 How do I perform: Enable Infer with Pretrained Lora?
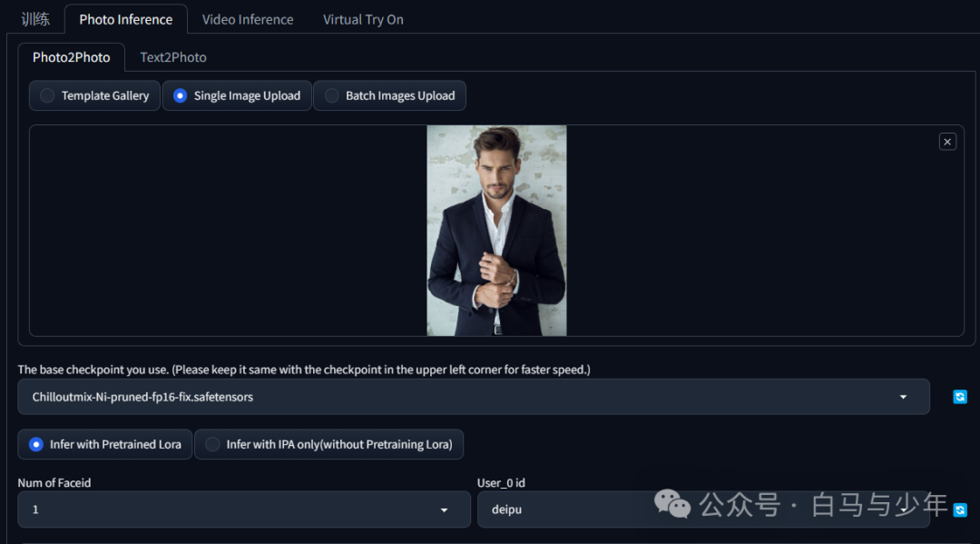pos(105,445)
